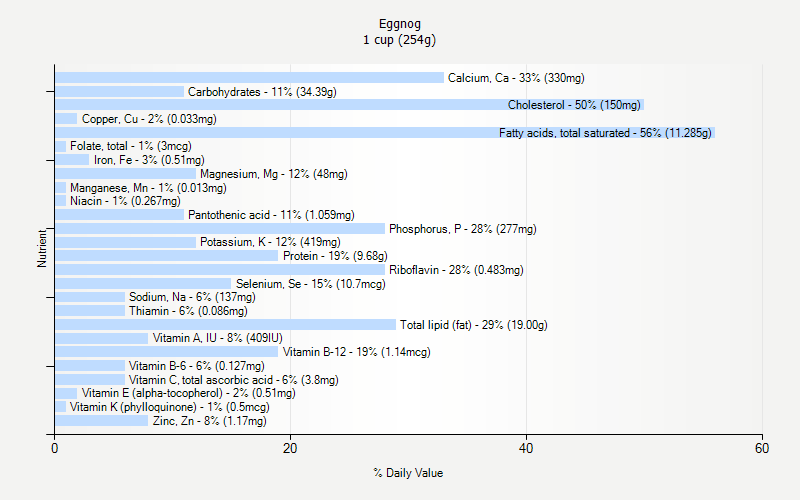
Task: Click the 'Magnesium, Mg - 12% (48mg)' label
Action: click(273, 174)
